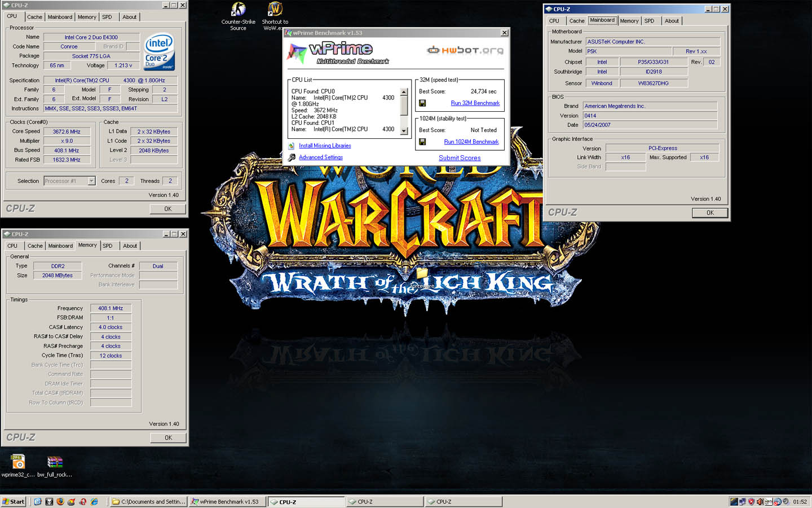This screenshot has width=812, height=508.
Task: Select the bw_full_rock... archive on desktop
Action: 55,466
